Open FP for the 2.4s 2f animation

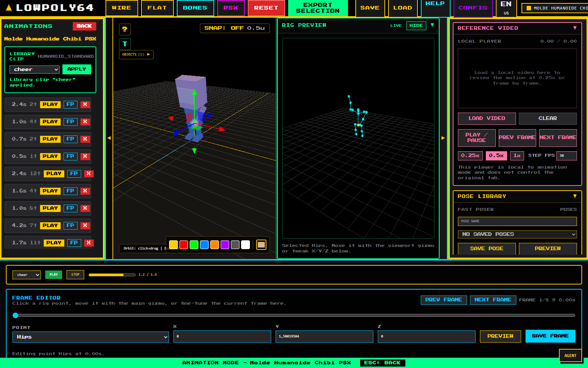(x=70, y=105)
